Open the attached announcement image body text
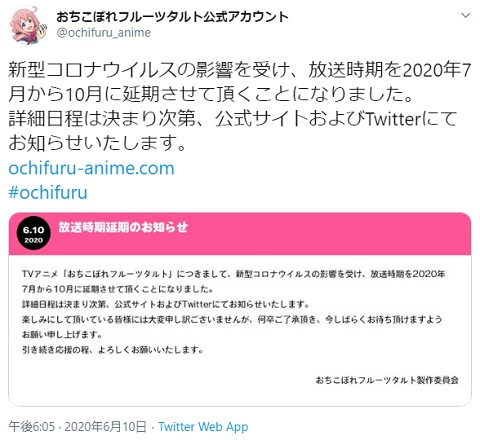This screenshot has height=440, width=480. pos(233,312)
